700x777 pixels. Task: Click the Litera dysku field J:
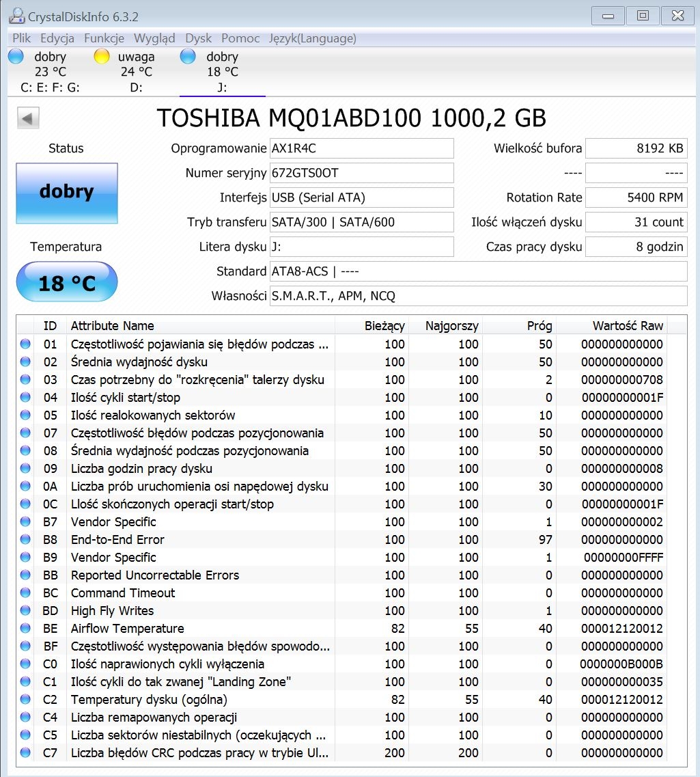tap(361, 247)
